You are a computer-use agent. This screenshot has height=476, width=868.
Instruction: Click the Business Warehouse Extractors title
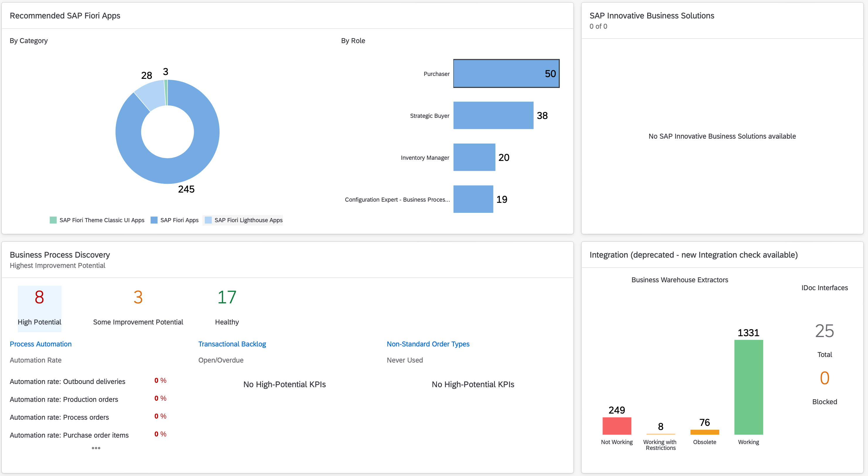[680, 280]
